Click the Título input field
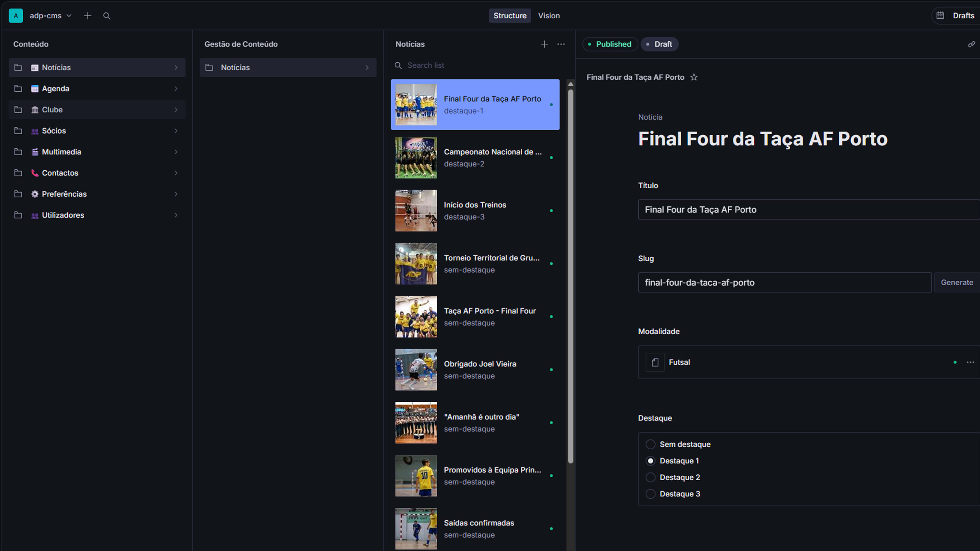 tap(809, 210)
